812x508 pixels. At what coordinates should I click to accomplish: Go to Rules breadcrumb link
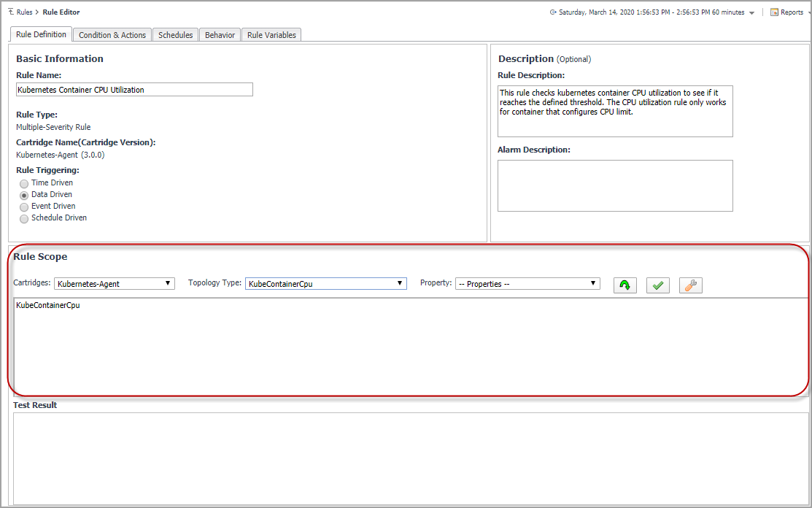click(x=24, y=12)
